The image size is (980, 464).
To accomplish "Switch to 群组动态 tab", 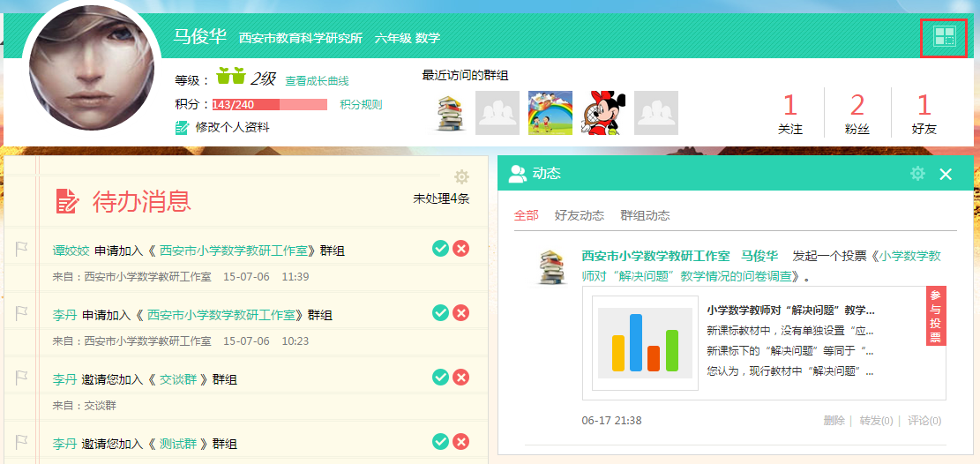I will pos(645,215).
